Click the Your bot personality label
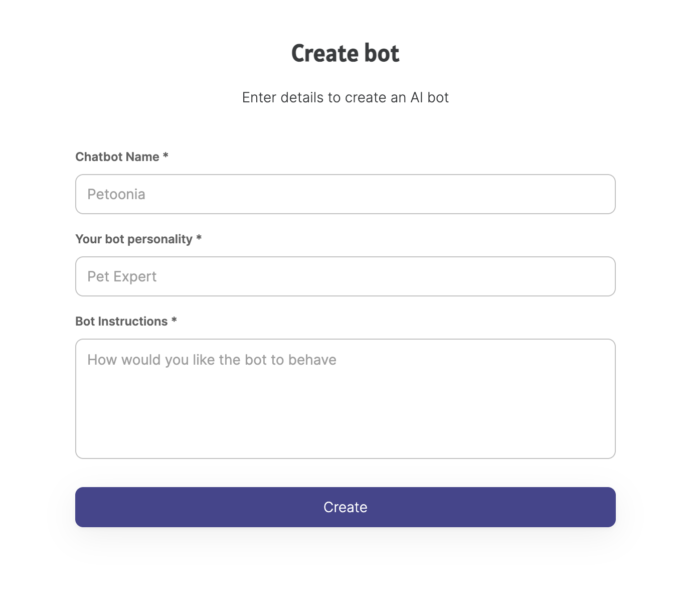Viewport: 680px width, 616px height. (x=134, y=239)
